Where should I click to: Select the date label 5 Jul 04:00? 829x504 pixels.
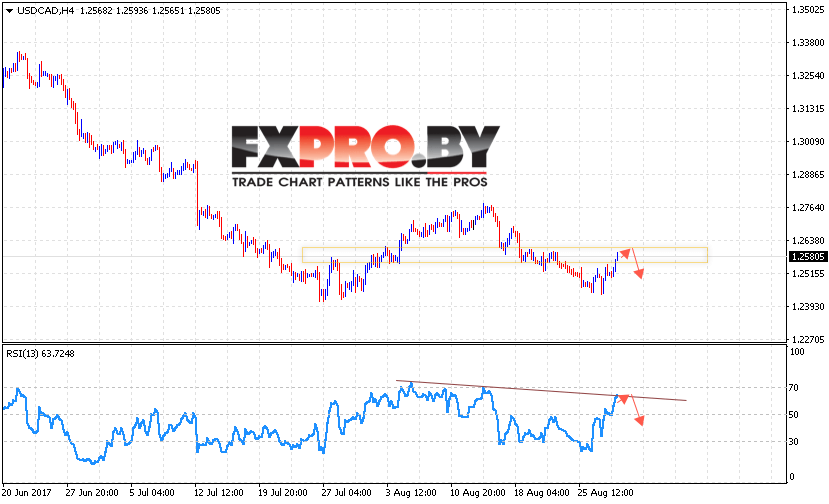(x=152, y=492)
